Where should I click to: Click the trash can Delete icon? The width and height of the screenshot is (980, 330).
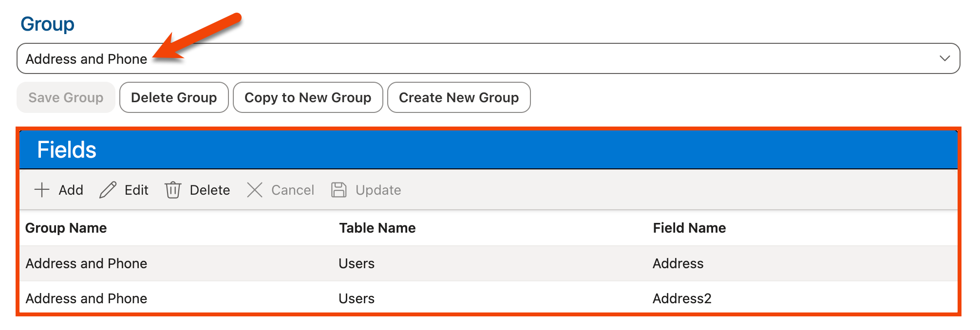pos(173,190)
